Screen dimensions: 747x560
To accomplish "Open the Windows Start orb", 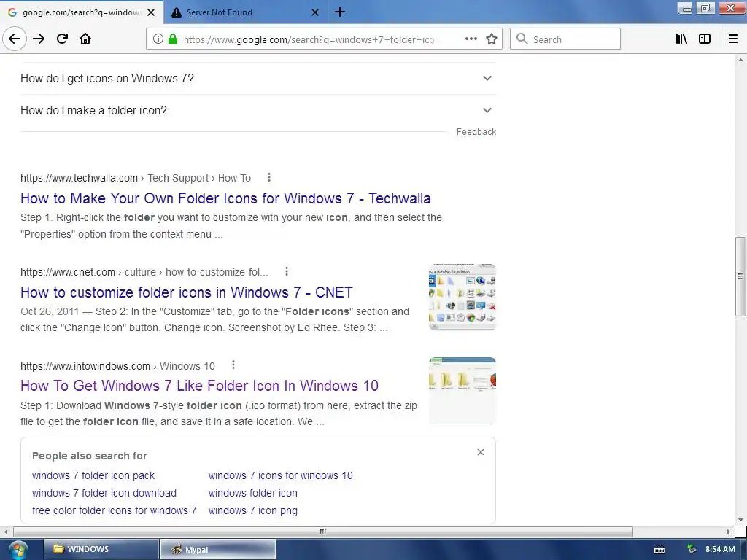I will pos(18,550).
